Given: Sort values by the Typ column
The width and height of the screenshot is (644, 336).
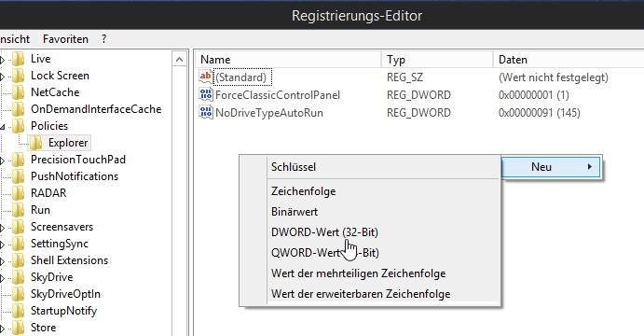Looking at the screenshot, I should (437, 60).
